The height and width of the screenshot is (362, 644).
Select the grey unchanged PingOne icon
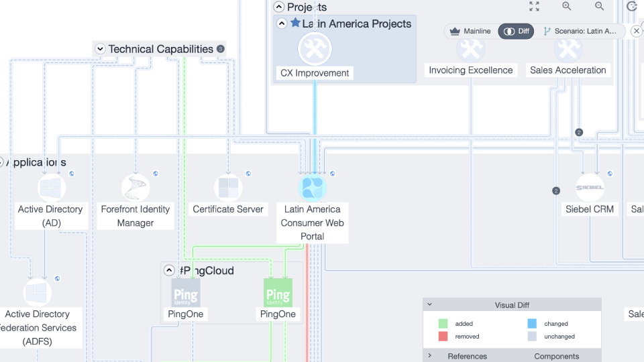coord(186,293)
